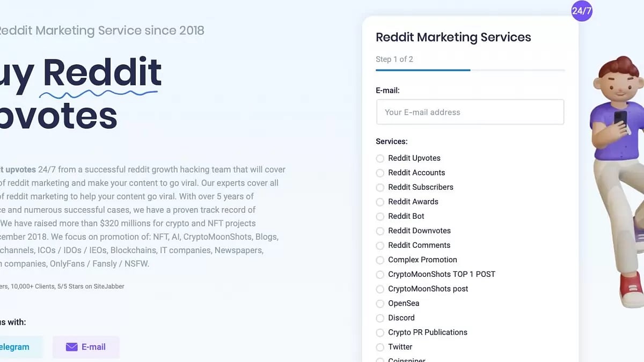
Task: Select CryptoMoonShots TOP 1 POST option
Action: tap(380, 274)
